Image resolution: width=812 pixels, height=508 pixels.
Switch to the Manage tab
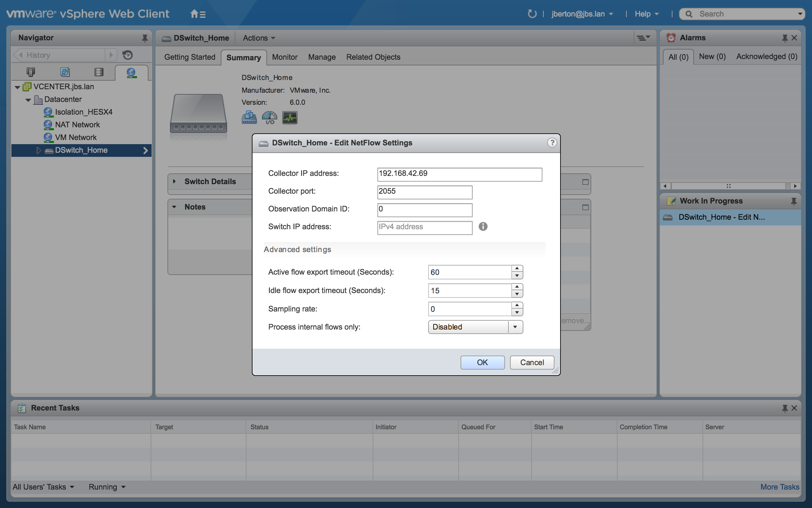click(322, 57)
